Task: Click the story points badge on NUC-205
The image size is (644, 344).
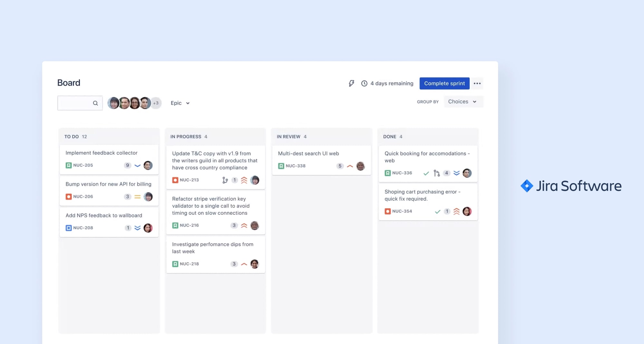Action: (128, 165)
